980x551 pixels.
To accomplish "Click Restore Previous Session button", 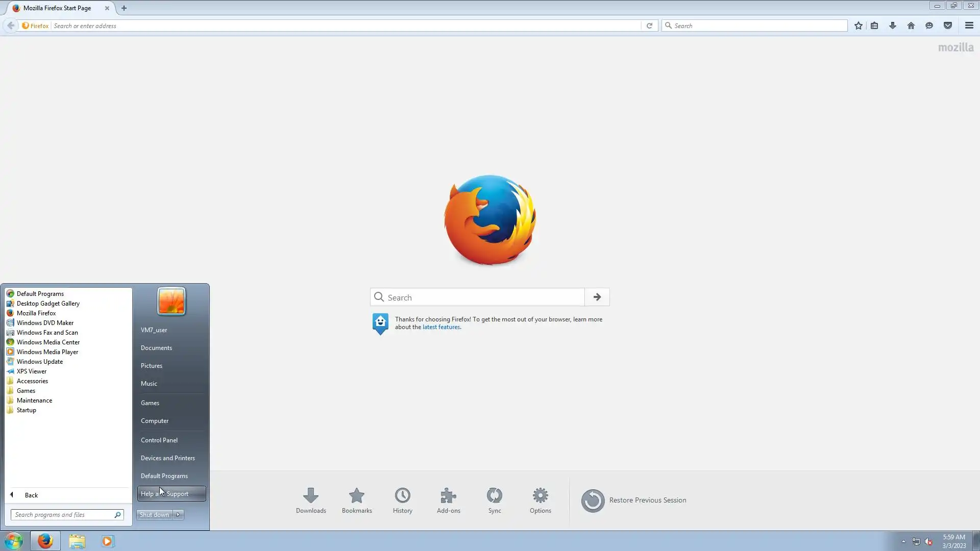I will click(x=634, y=500).
